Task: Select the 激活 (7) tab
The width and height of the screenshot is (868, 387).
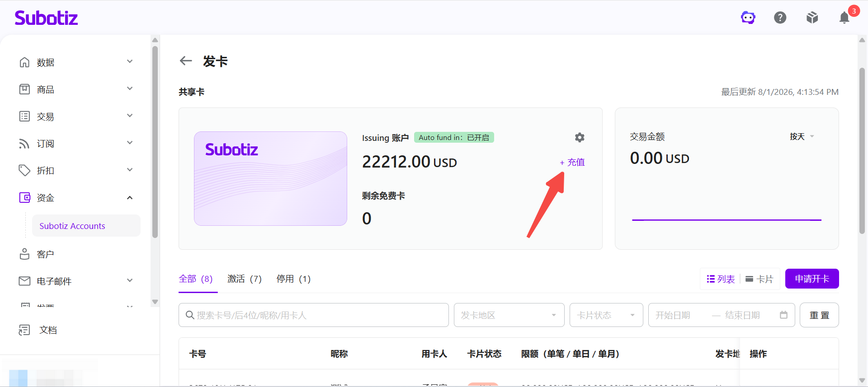Action: tap(245, 279)
